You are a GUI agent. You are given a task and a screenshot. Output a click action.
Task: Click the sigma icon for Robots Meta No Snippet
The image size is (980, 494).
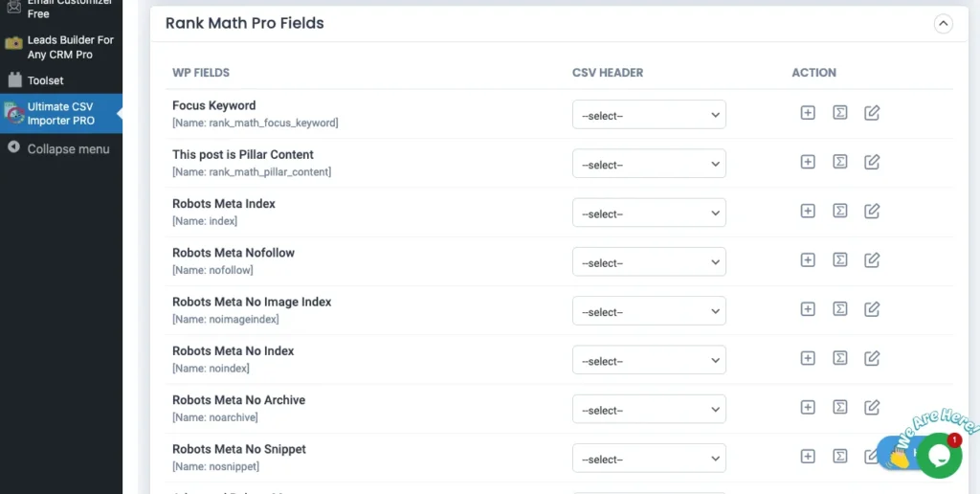point(839,456)
